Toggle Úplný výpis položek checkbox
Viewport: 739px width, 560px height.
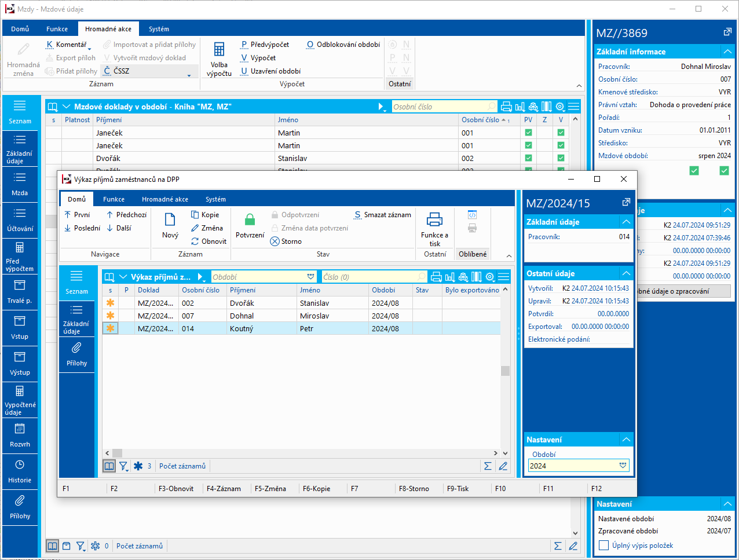tap(603, 545)
